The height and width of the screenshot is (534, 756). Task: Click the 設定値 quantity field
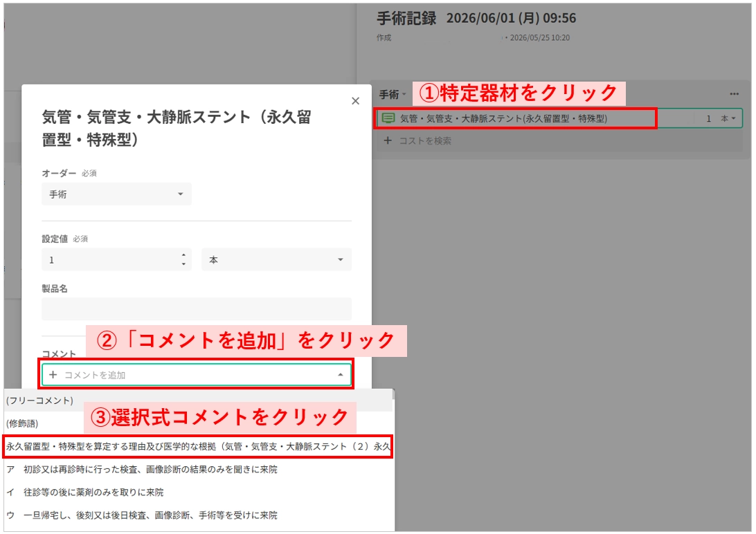point(116,260)
